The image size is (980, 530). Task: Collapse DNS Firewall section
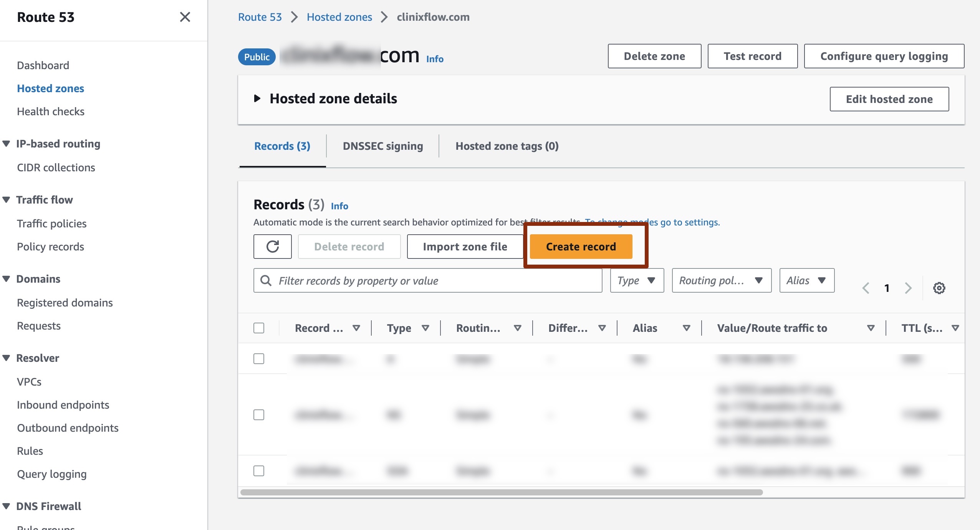6,506
